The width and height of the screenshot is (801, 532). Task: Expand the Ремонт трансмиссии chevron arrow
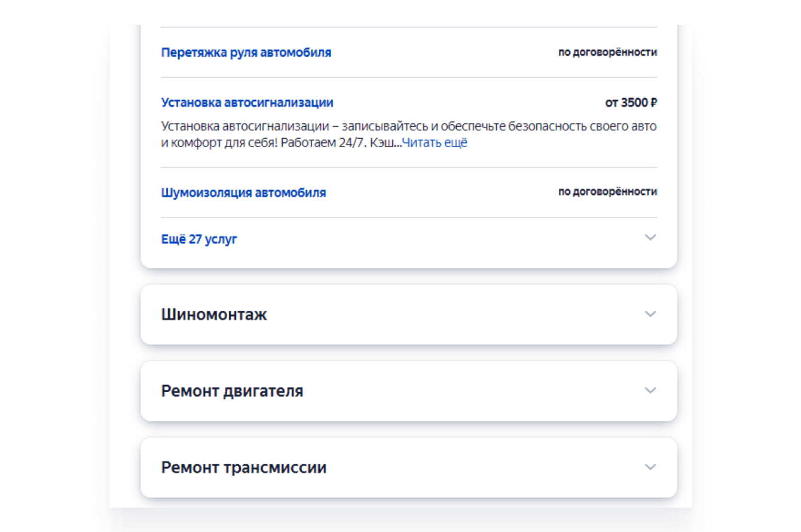650,467
